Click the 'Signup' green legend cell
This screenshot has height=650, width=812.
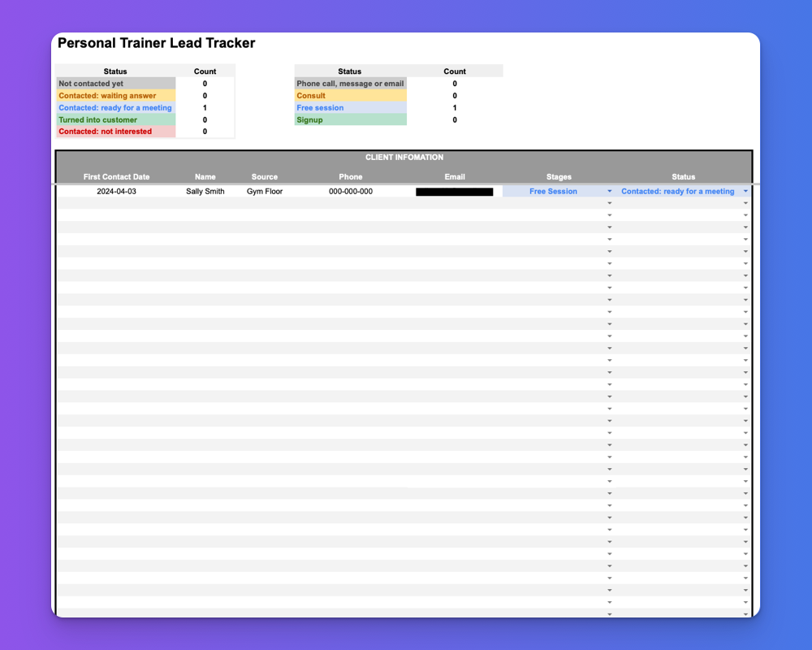350,119
